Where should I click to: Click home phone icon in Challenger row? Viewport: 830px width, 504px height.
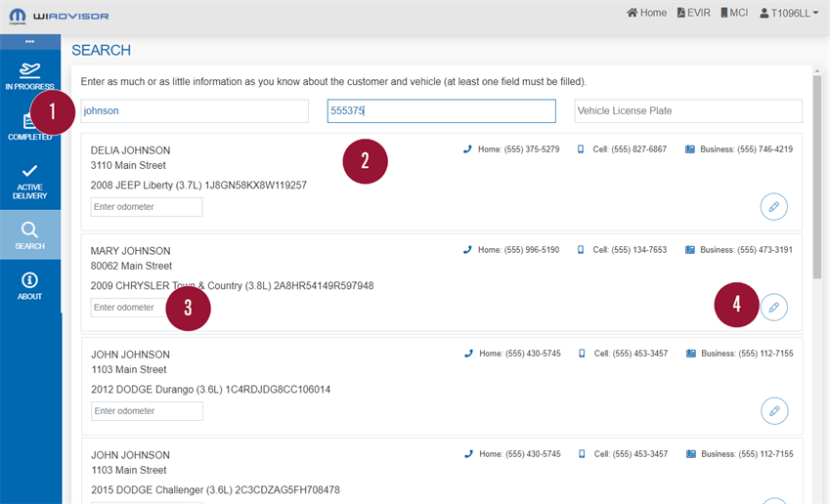click(468, 454)
